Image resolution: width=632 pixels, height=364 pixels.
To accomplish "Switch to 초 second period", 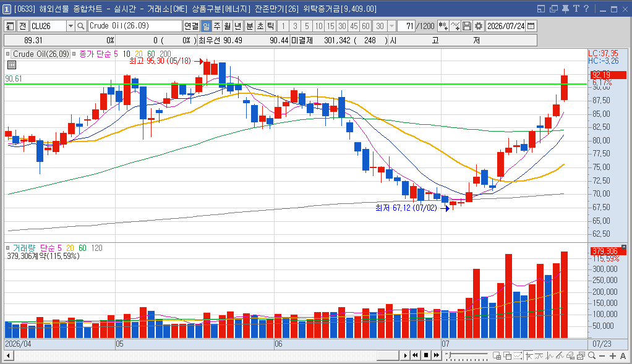I will tap(260, 26).
